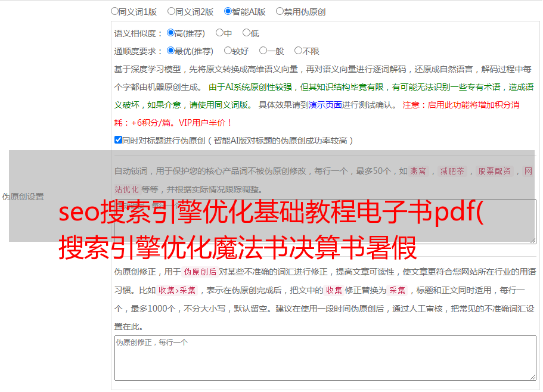This screenshot has height=392, width=543.
Task: Click the 通顺度要求 label
Action: pyautogui.click(x=138, y=51)
